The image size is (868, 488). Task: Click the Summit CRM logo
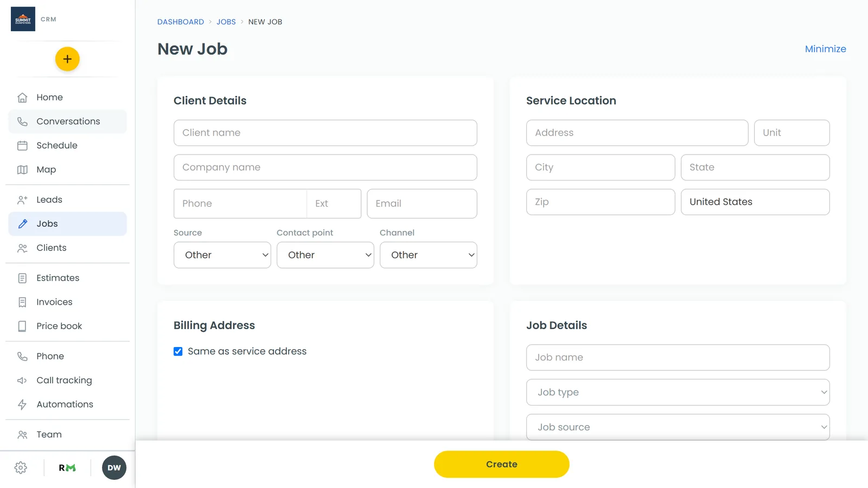click(x=23, y=19)
